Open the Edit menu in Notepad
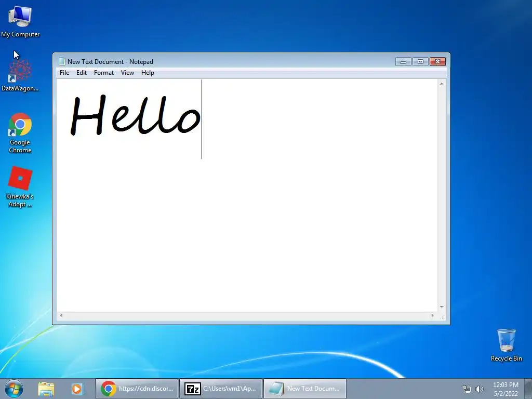 [x=82, y=73]
